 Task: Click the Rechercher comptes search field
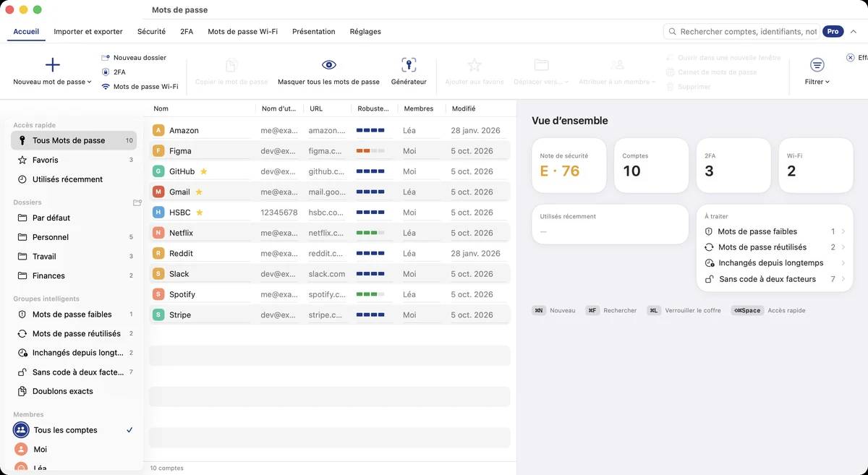pyautogui.click(x=743, y=32)
